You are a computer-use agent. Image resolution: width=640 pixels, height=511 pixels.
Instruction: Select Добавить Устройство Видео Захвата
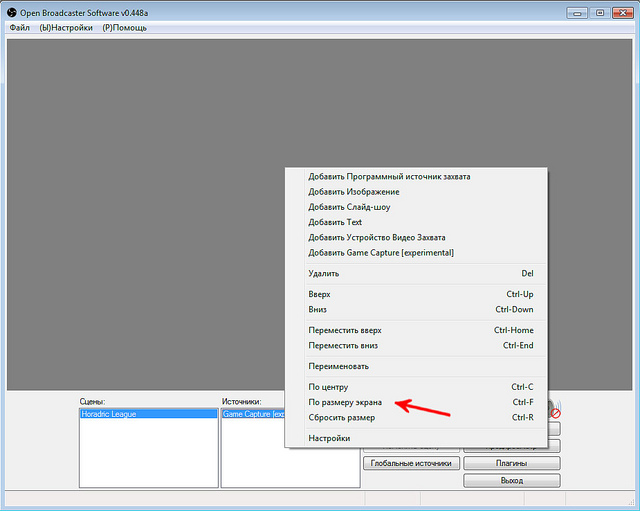[x=377, y=238]
